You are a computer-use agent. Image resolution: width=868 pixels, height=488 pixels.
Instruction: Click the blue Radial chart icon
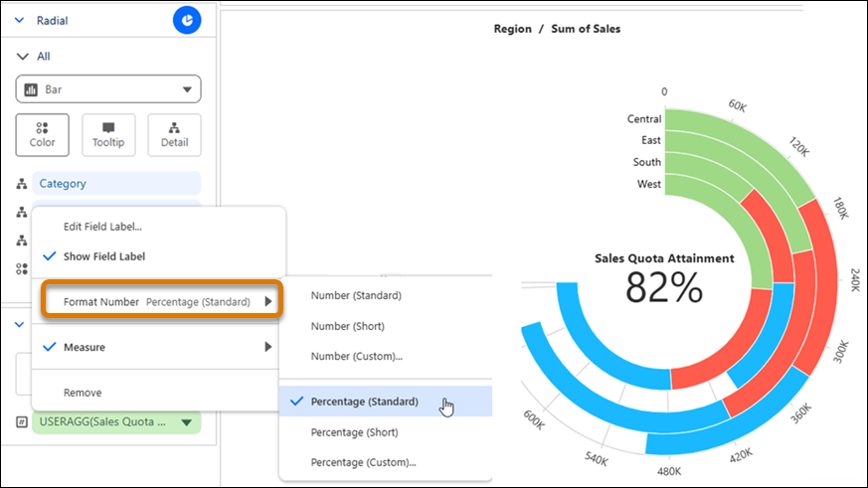(187, 21)
